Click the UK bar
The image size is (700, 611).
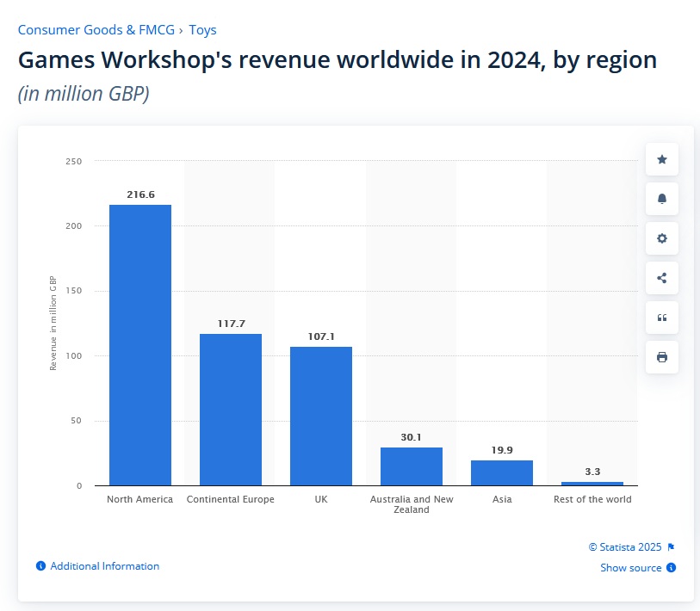pos(321,416)
